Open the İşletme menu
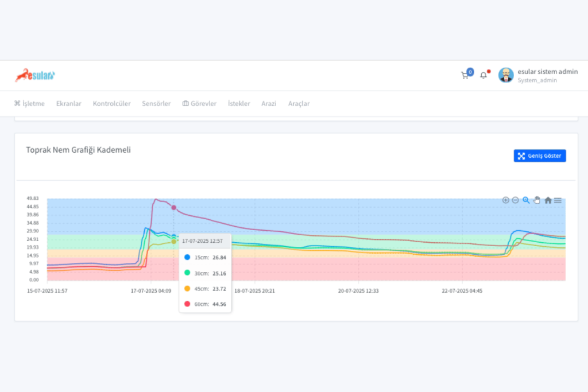588x392 pixels. (x=29, y=104)
